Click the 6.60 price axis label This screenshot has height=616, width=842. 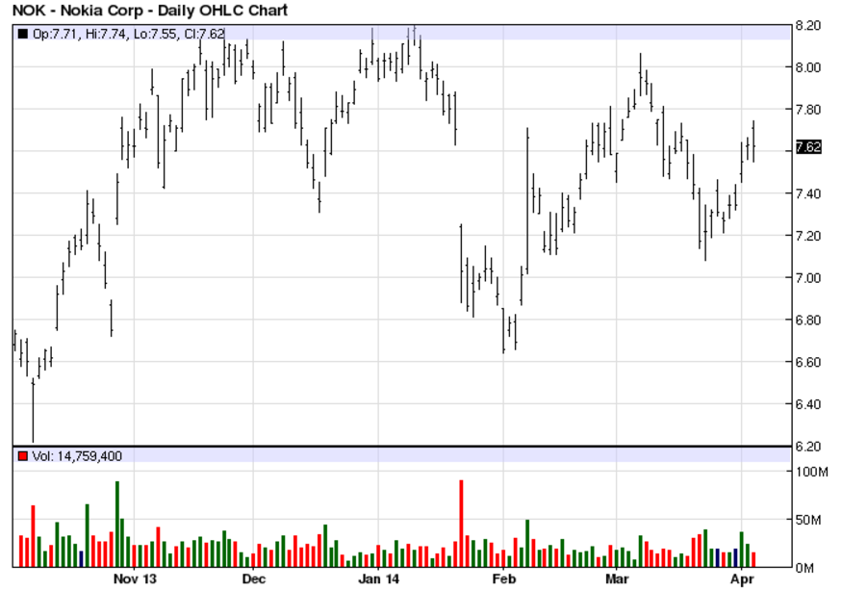point(808,363)
